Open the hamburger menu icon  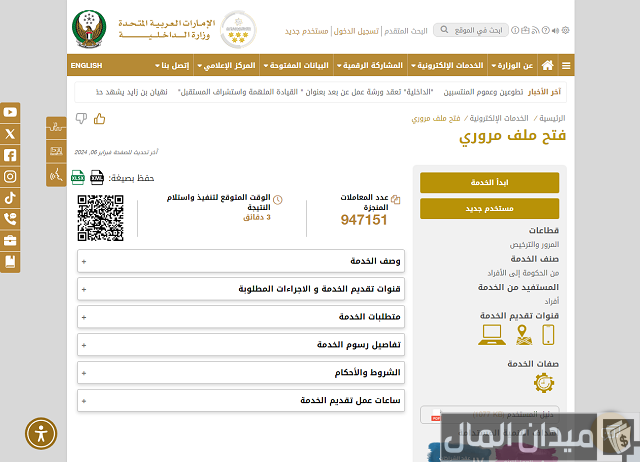pyautogui.click(x=566, y=66)
